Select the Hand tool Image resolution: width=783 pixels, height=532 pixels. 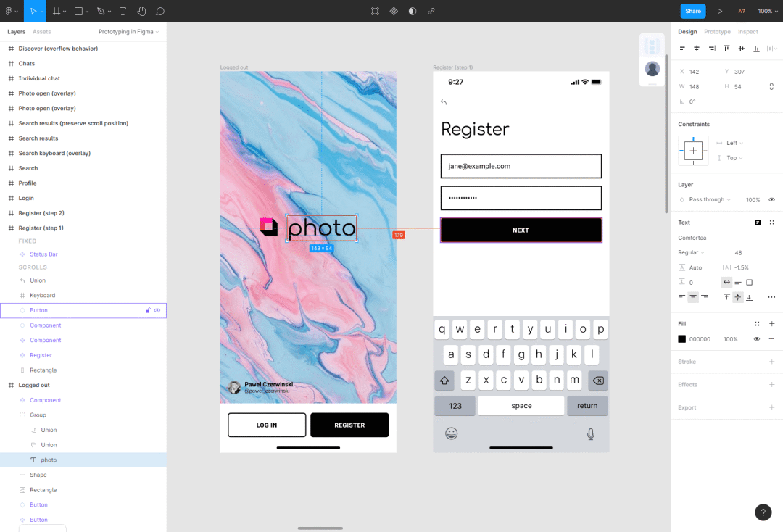click(x=141, y=11)
